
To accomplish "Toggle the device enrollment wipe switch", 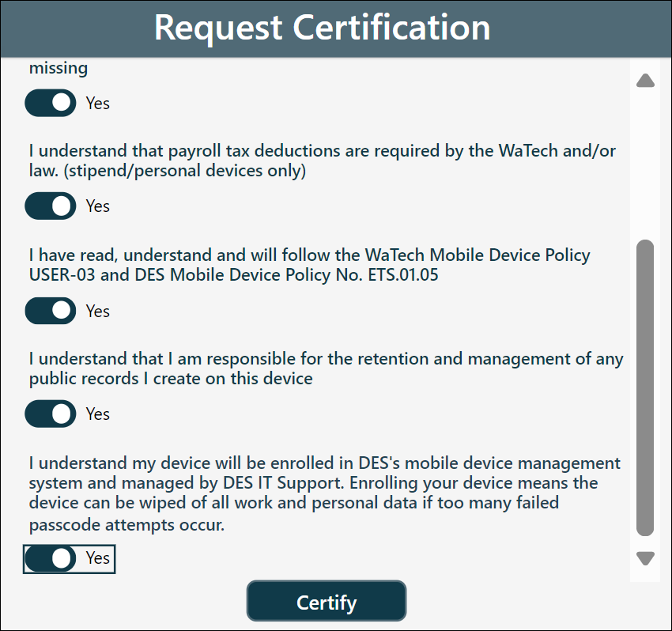I will click(51, 559).
